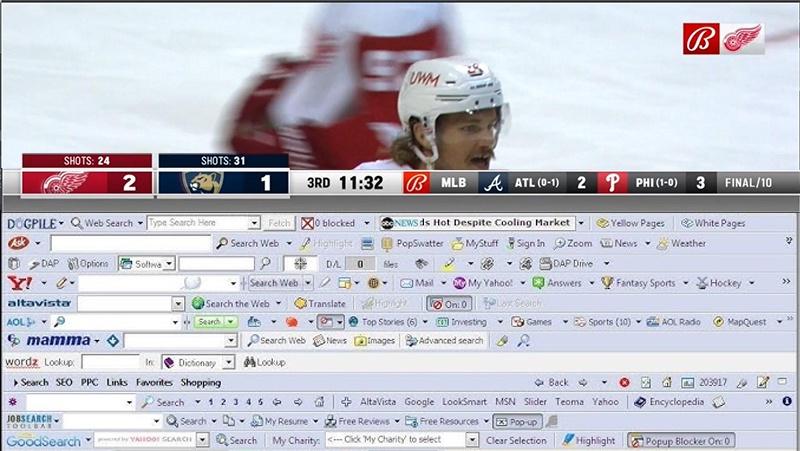Viewport: 800px width, 451px height.
Task: Open mamma Advanced search
Action: point(444,340)
